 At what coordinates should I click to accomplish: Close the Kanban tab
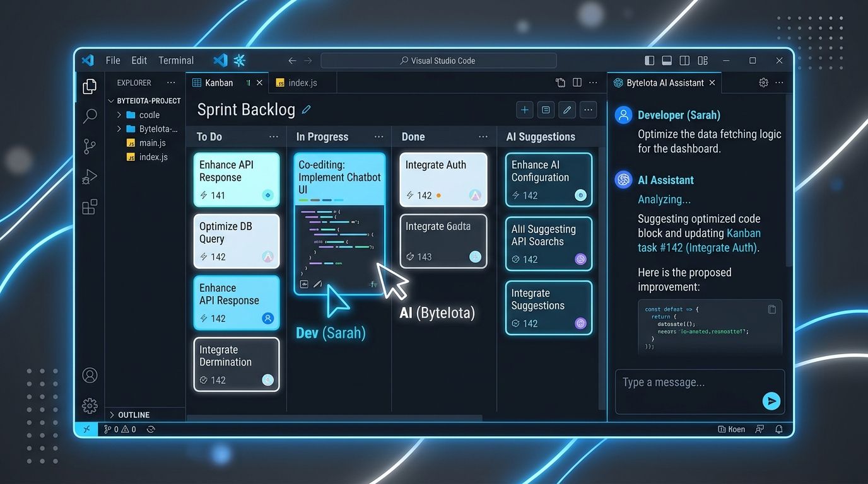(x=259, y=83)
